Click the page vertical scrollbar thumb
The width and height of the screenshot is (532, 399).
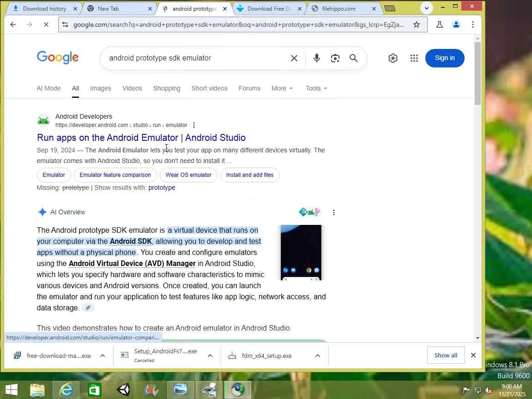478,73
